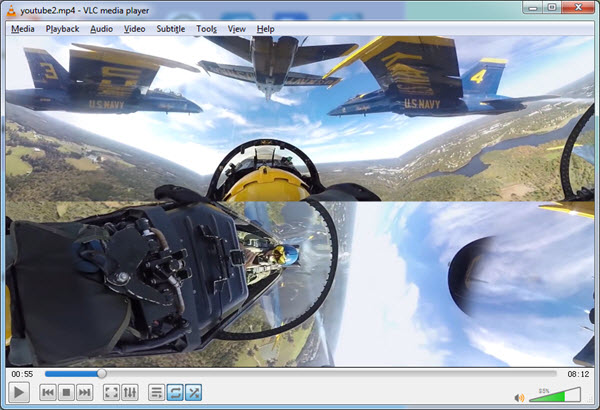
Task: Click the seek bar position handle
Action: (101, 373)
